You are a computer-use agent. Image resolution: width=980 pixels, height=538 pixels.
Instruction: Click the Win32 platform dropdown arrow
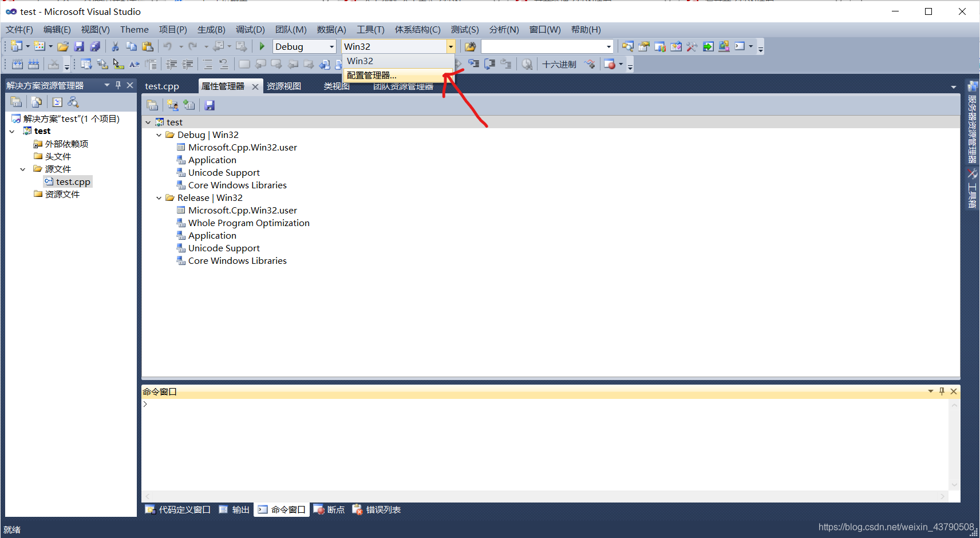pyautogui.click(x=451, y=47)
